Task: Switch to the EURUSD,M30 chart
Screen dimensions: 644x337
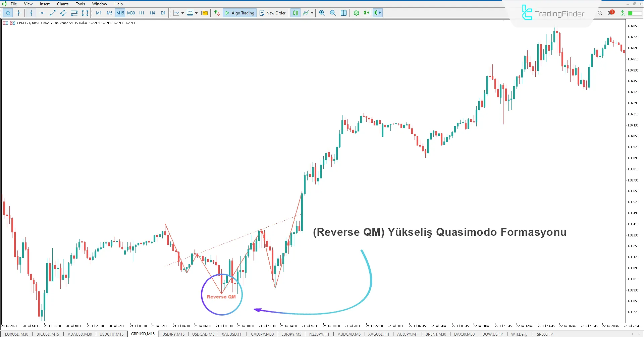Action: click(16, 334)
